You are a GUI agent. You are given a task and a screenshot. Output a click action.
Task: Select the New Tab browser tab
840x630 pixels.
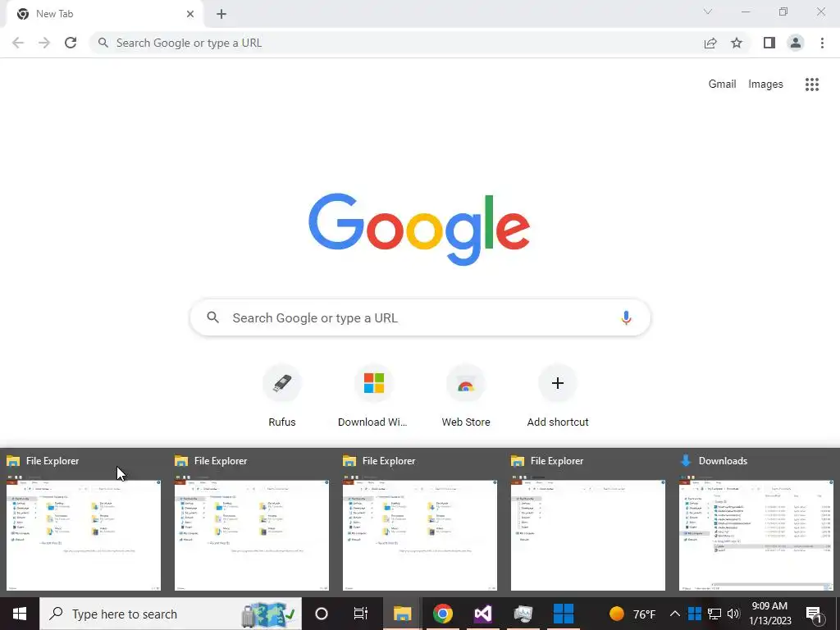coord(104,14)
